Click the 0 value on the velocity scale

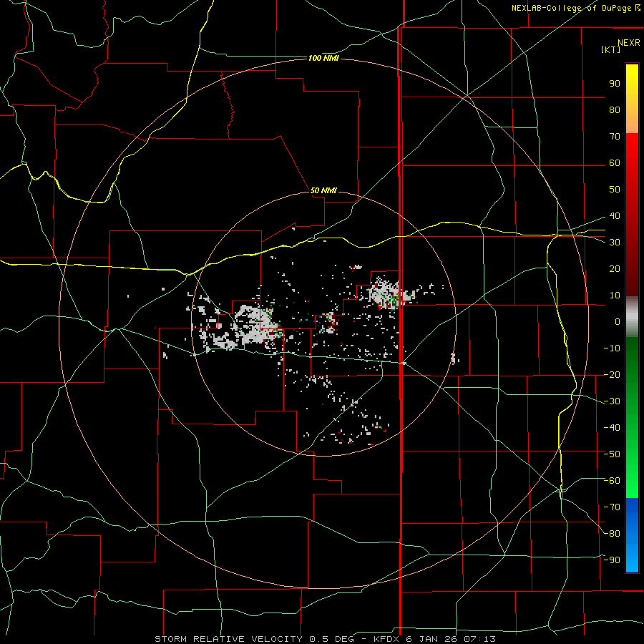(618, 321)
